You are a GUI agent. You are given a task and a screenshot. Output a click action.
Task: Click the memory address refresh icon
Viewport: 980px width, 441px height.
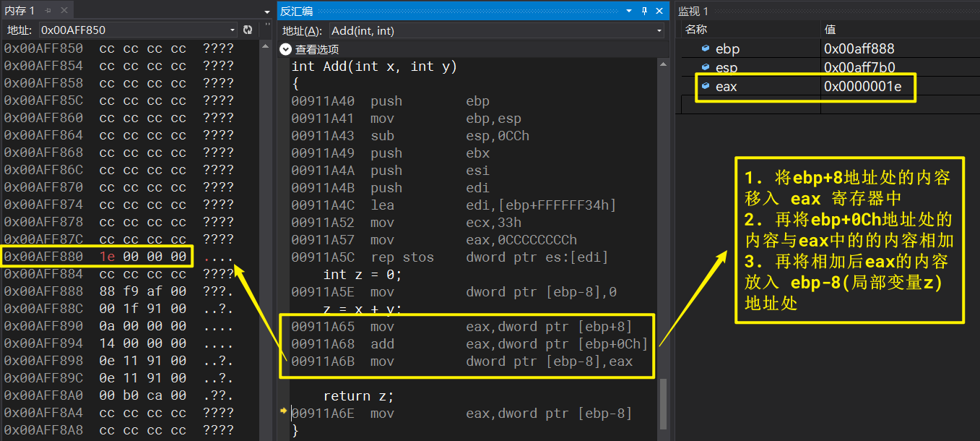[248, 30]
